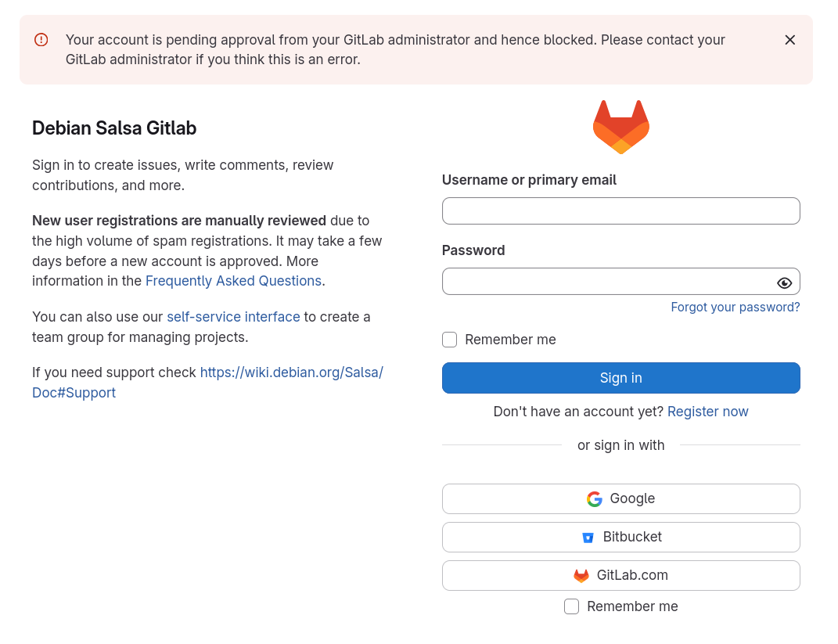838x644 pixels.
Task: Click the GitLab.com fox icon
Action: click(581, 576)
